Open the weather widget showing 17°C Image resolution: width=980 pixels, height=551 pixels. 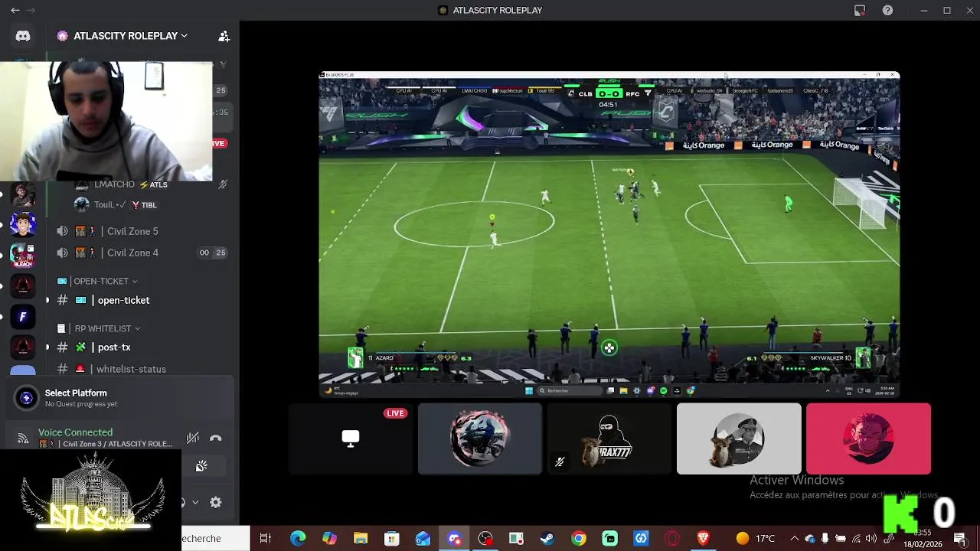pos(756,539)
